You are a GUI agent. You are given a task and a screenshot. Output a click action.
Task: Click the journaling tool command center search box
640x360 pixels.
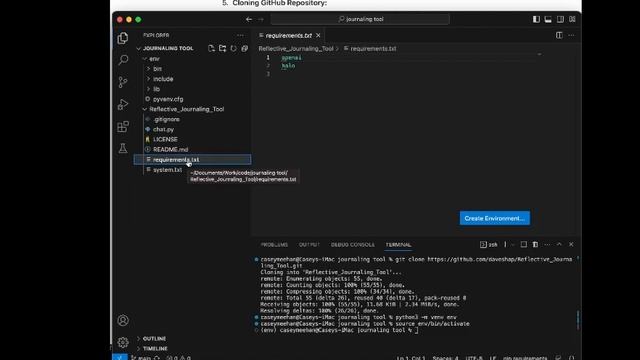pos(360,19)
